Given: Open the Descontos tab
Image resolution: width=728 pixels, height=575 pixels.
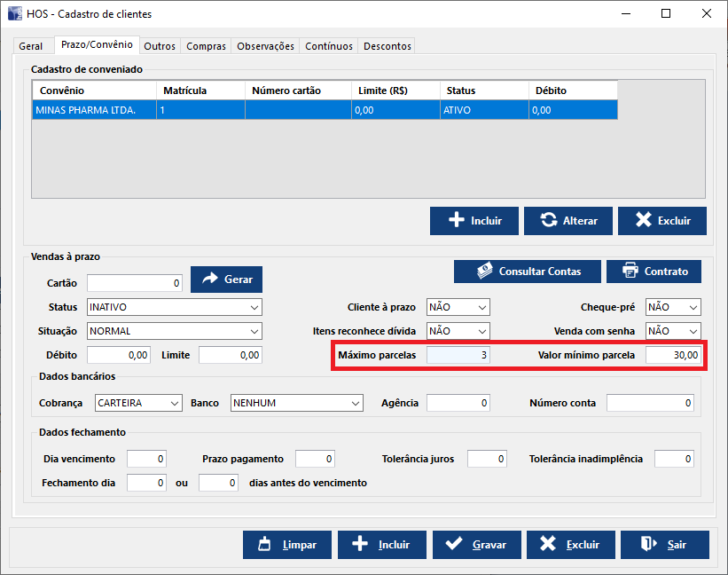Looking at the screenshot, I should click(387, 46).
